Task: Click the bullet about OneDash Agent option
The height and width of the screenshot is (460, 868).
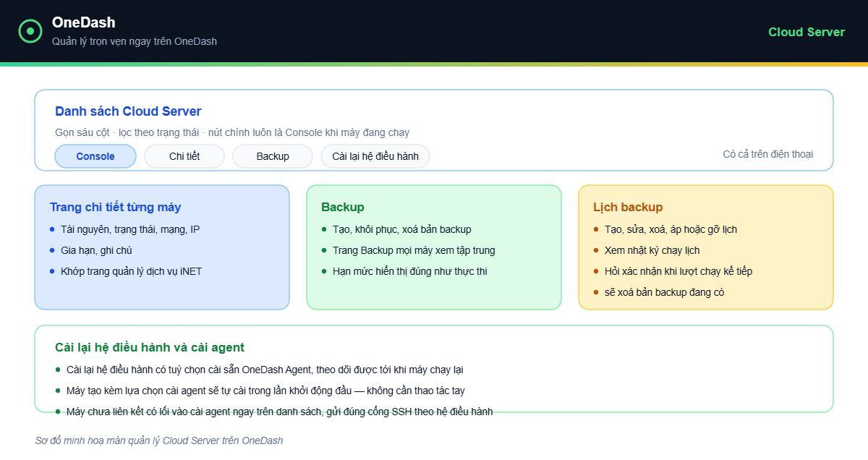Action: (x=265, y=370)
